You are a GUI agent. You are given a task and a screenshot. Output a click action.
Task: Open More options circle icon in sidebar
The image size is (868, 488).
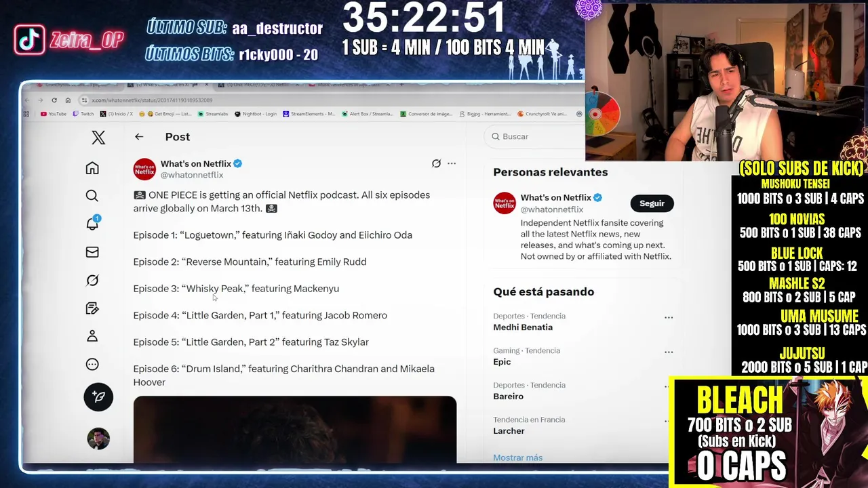(x=92, y=365)
